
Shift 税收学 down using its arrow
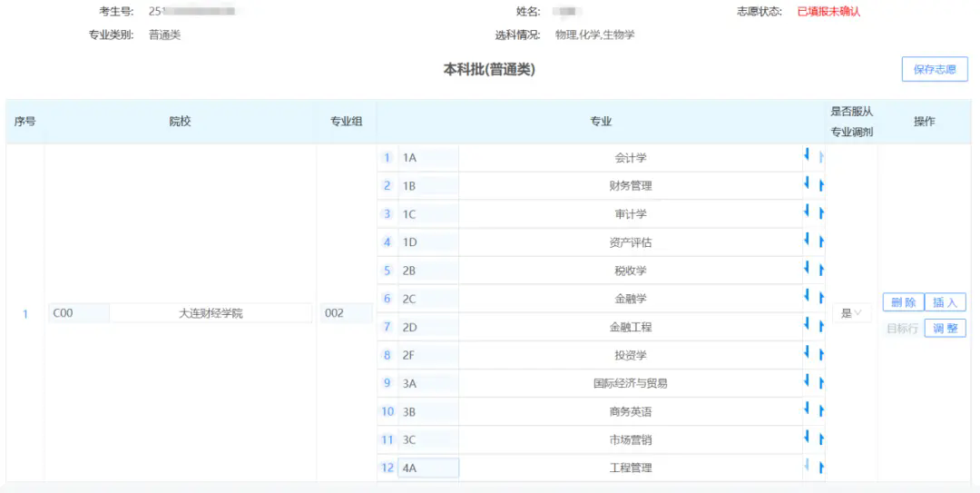[x=807, y=267]
